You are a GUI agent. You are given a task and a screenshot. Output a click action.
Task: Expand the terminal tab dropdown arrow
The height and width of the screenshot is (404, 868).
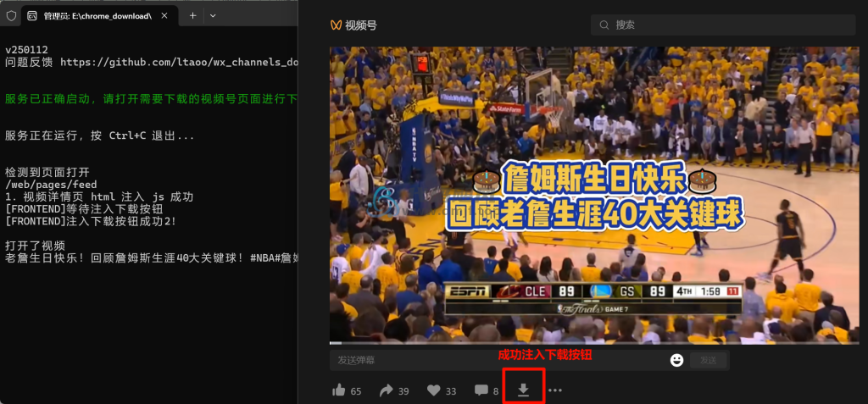[213, 15]
